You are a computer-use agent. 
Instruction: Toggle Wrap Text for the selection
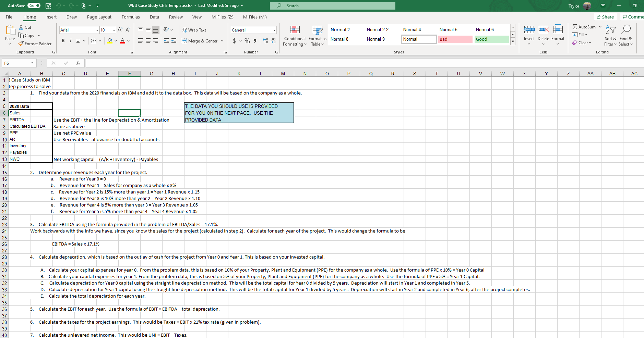(194, 30)
